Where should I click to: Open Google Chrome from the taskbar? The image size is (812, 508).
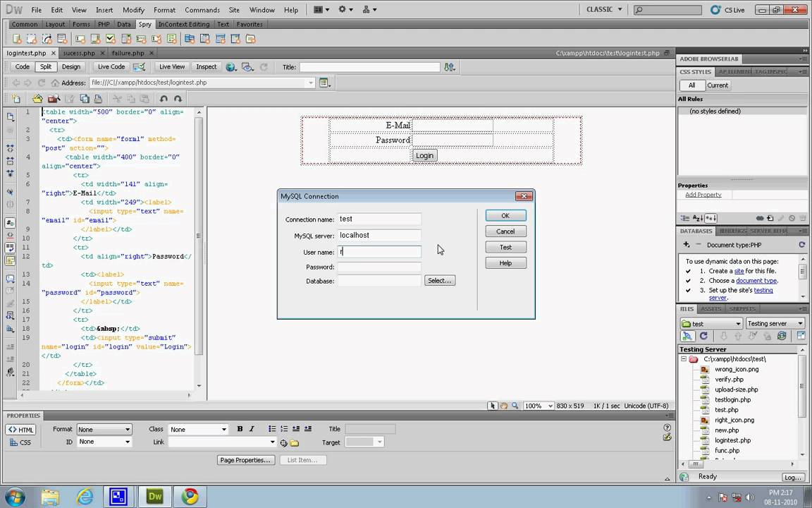pyautogui.click(x=190, y=496)
